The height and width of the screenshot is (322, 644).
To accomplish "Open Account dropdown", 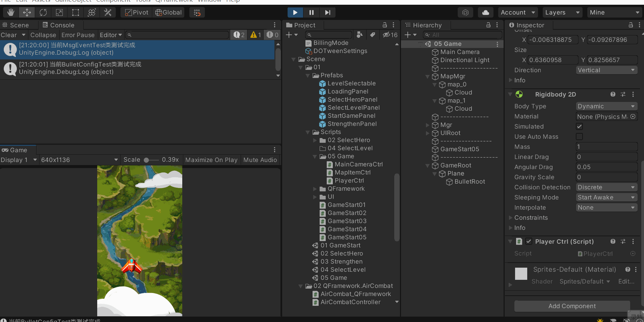I will pos(518,12).
